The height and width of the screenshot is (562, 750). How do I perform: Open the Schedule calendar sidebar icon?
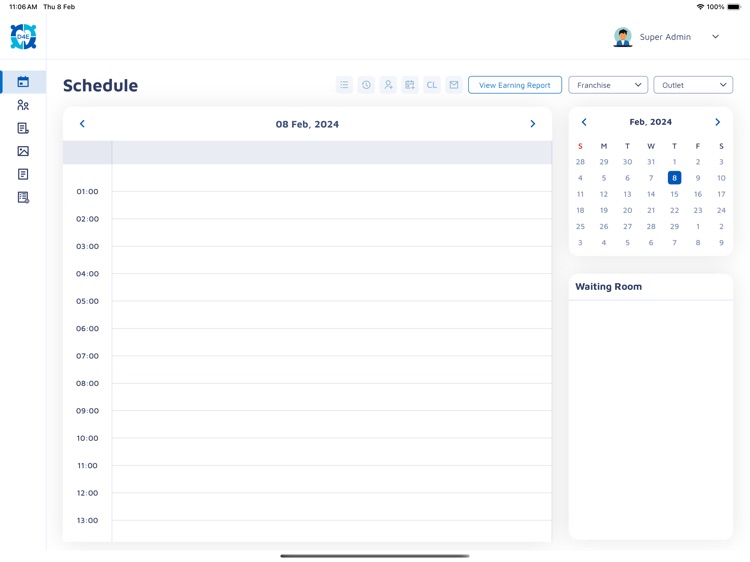[23, 82]
